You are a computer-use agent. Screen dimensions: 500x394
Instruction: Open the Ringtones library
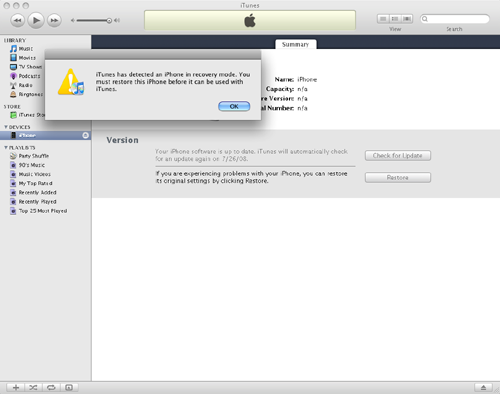click(x=26, y=94)
